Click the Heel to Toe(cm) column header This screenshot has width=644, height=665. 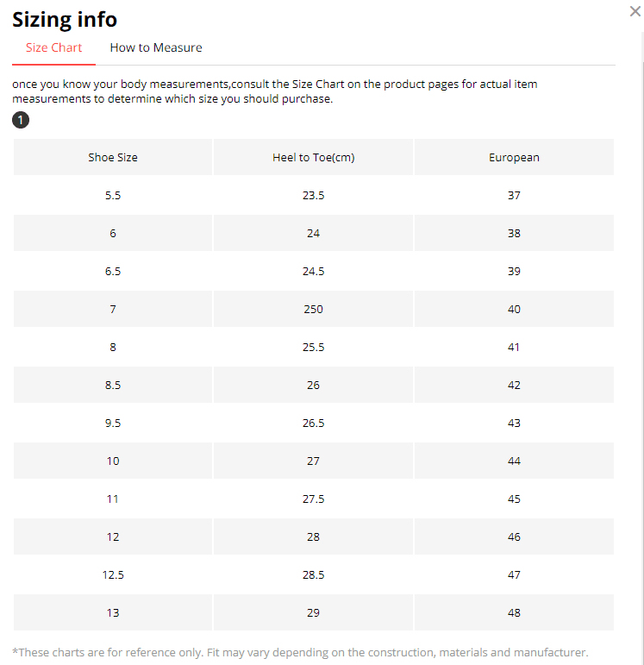(x=313, y=158)
